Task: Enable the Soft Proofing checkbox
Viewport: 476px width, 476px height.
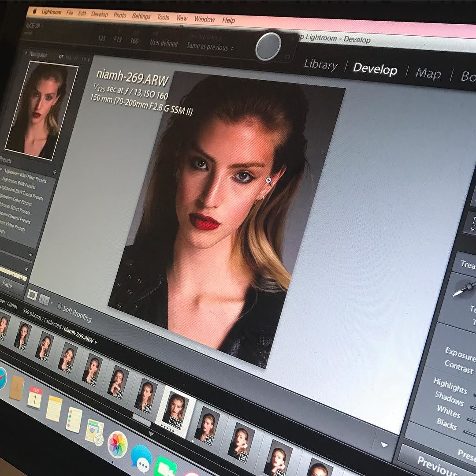Action: click(x=60, y=307)
